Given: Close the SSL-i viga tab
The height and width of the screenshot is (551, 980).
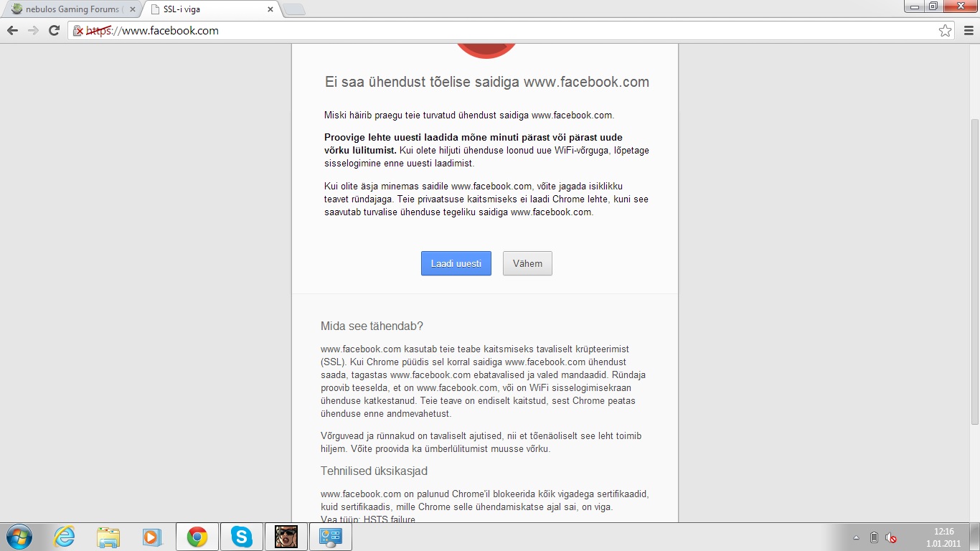Looking at the screenshot, I should click(270, 9).
